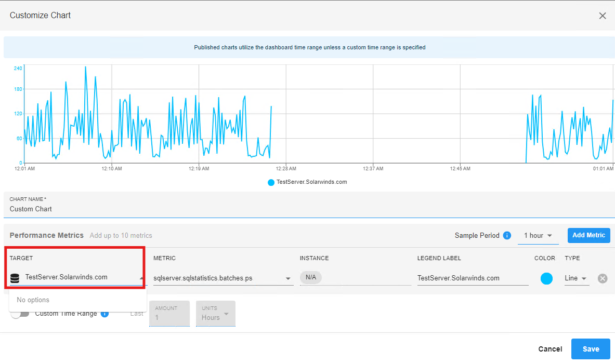615x364 pixels.
Task: Click the Amount input field
Action: 169,314
